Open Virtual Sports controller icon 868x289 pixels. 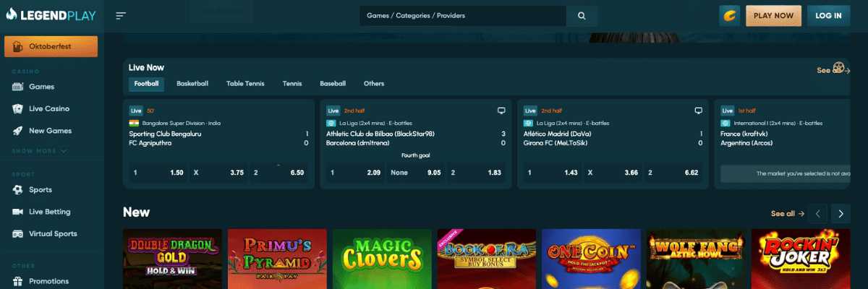pos(18,234)
